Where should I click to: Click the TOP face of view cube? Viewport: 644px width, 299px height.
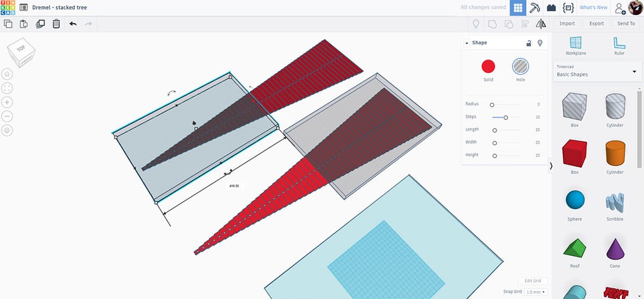tap(21, 48)
